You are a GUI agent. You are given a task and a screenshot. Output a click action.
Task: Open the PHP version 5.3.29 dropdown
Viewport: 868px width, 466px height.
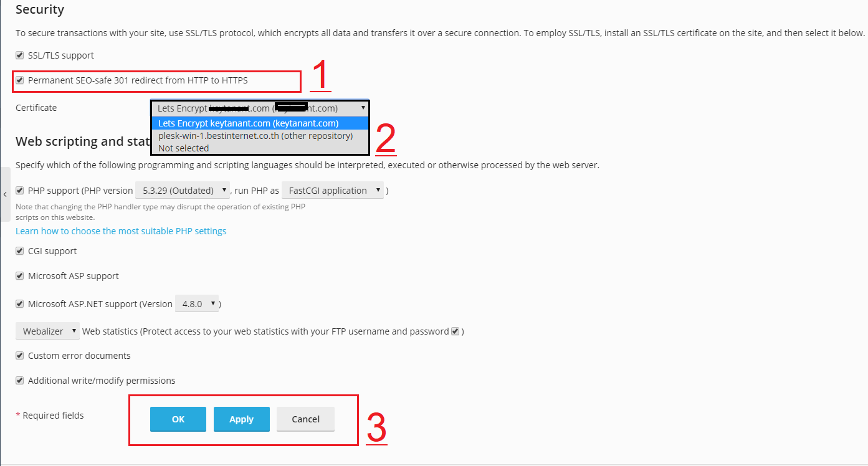tap(183, 191)
